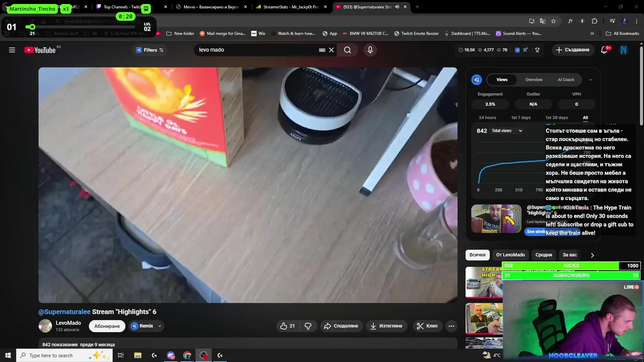
Task: Run search with the magnifier button
Action: [x=348, y=50]
